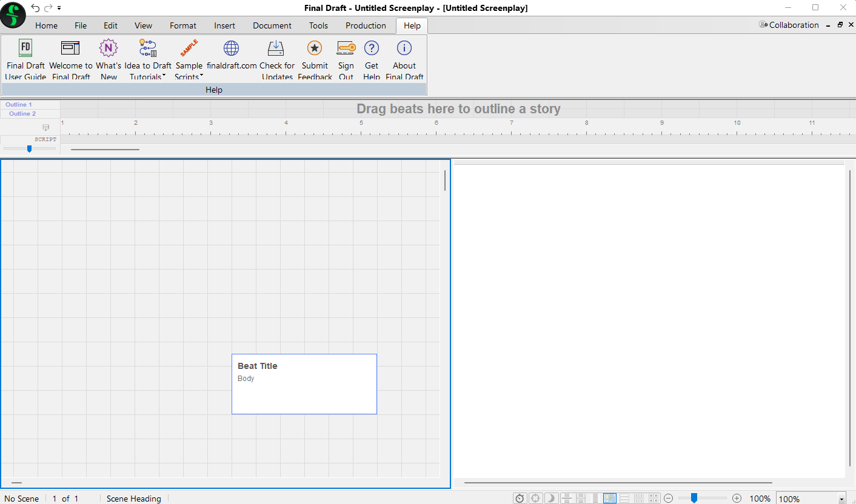Click inside the blank script page
Viewport: 856px width, 504px height.
tap(649, 321)
